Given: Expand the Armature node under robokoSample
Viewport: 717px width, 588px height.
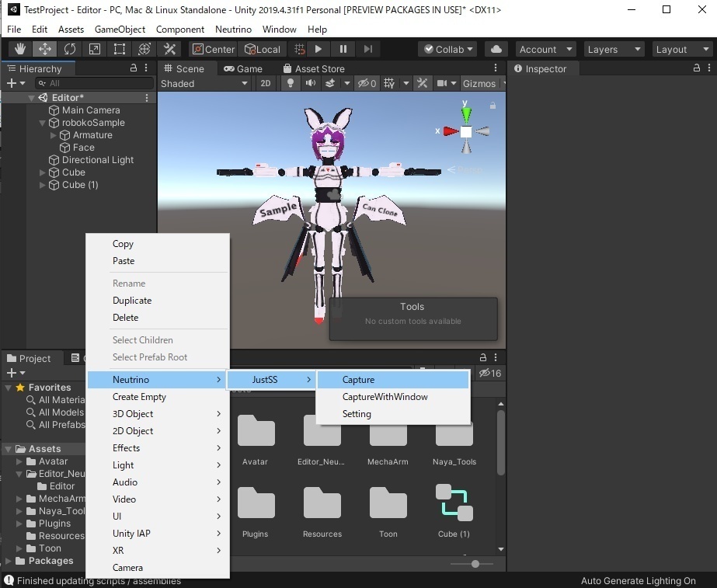Looking at the screenshot, I should (51, 134).
